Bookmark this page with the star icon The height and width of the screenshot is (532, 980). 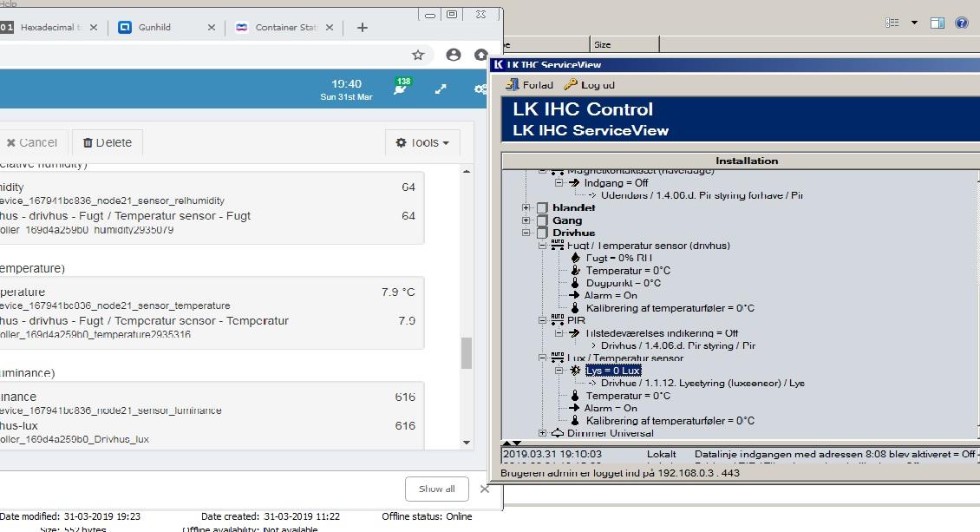click(418, 55)
